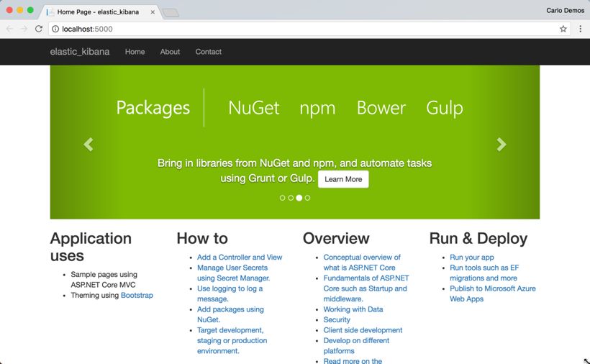This screenshot has width=590, height=364.
Task: Click the Application uses heading
Action: (x=91, y=247)
